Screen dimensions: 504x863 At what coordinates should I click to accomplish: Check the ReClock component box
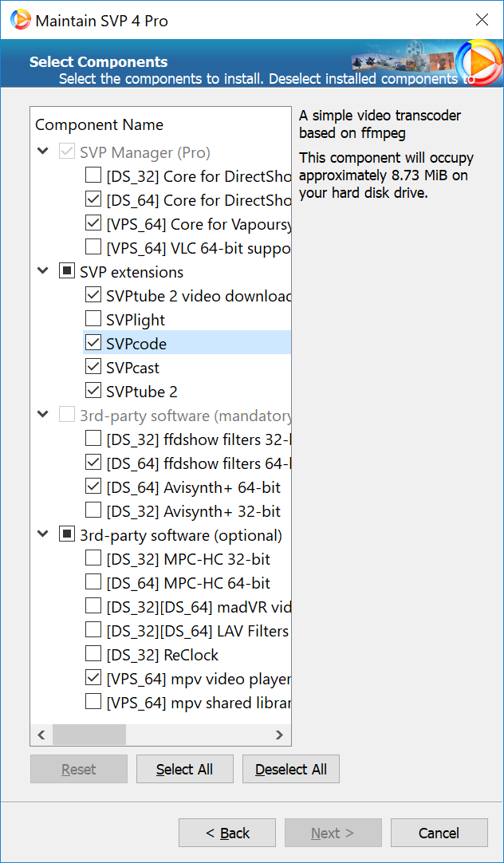coord(93,655)
